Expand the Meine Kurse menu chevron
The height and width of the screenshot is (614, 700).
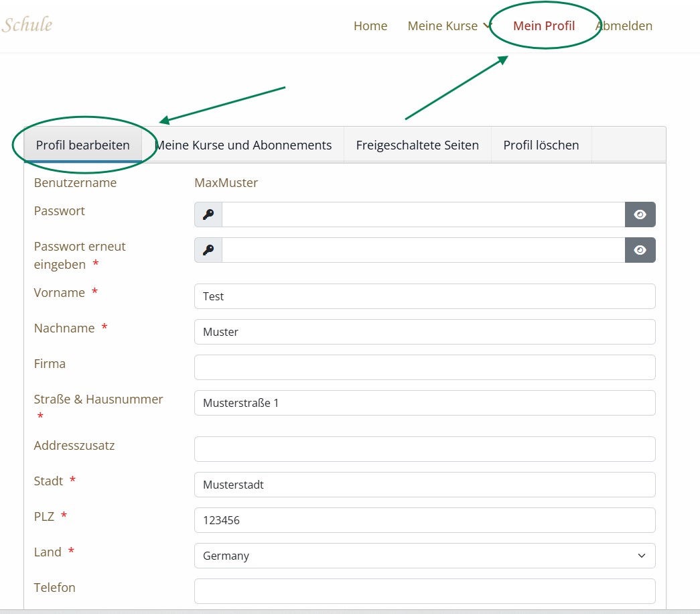click(x=487, y=27)
